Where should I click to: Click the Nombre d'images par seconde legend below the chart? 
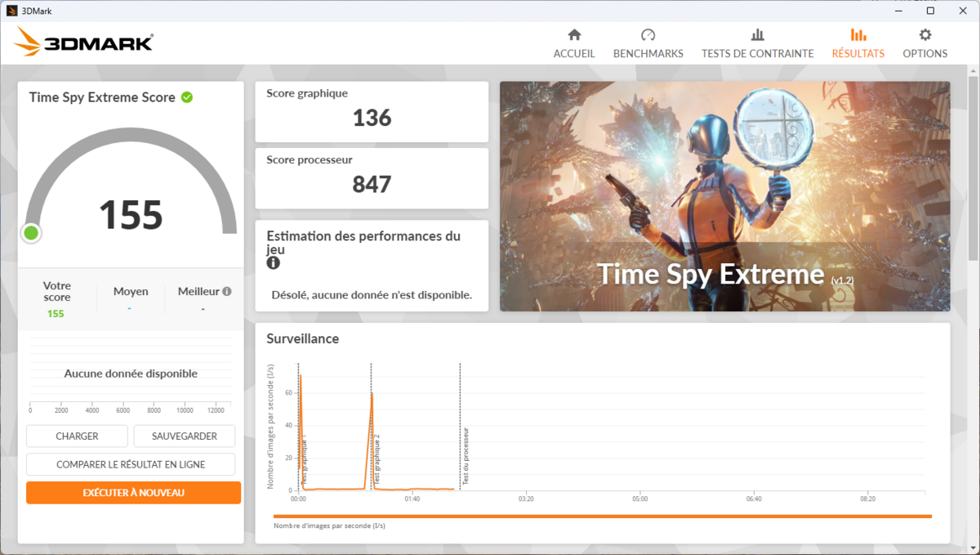pos(329,526)
